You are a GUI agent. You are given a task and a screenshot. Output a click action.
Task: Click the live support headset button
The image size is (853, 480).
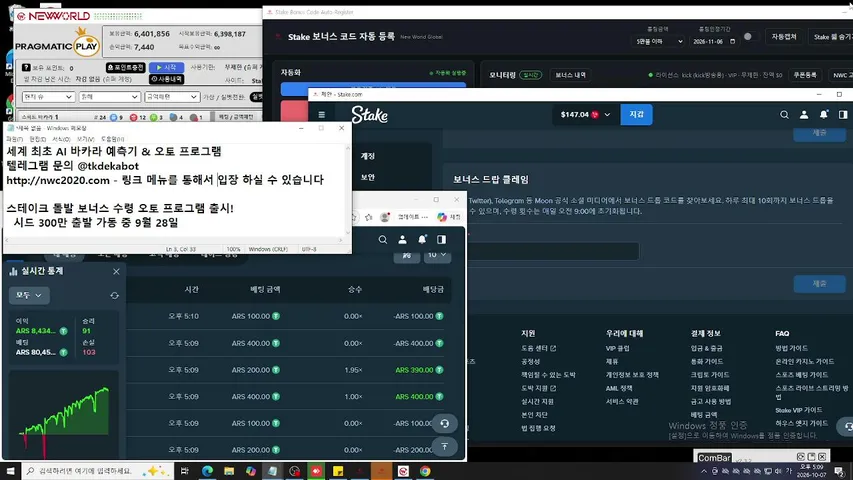pos(444,423)
